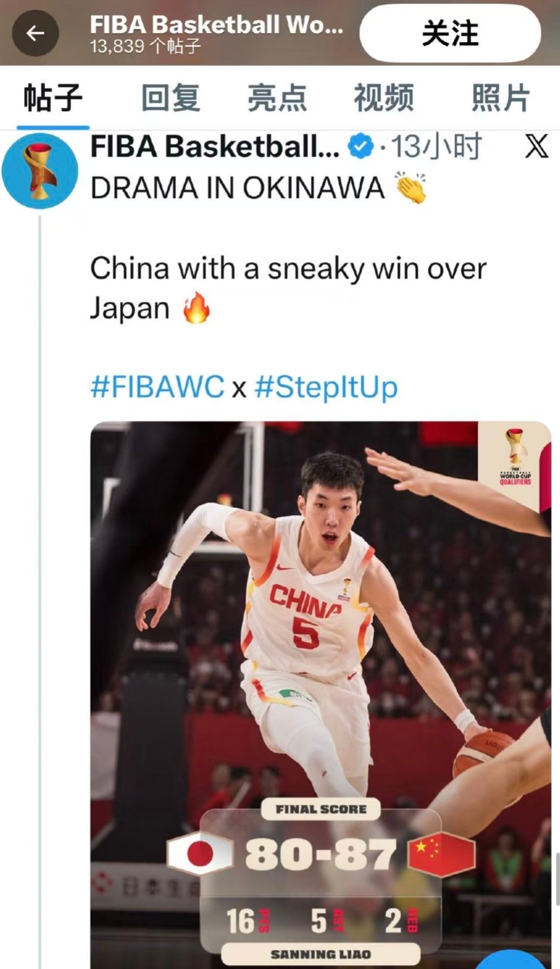Open the #FIBAWC hashtag link
Viewport: 560px width, 969px height.
point(157,387)
